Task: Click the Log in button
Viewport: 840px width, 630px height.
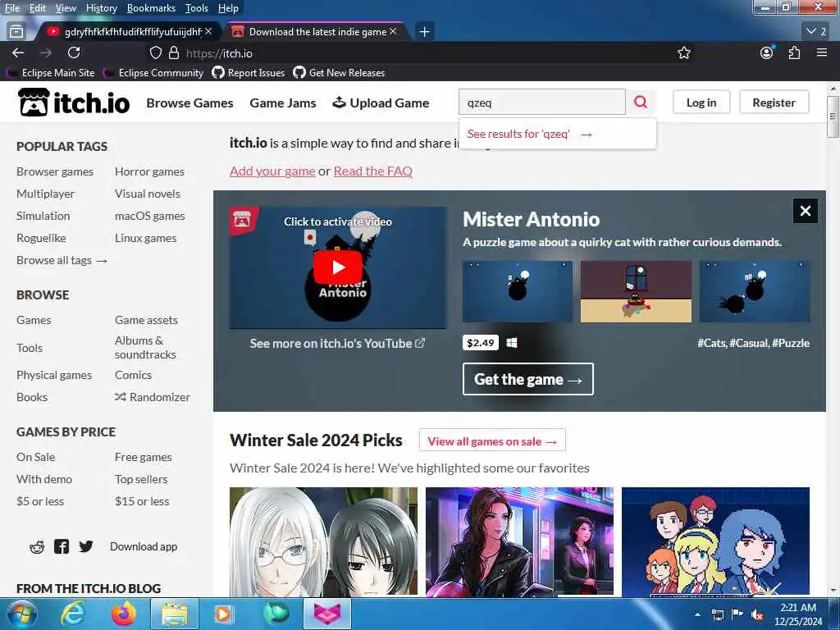Action: 701,103
